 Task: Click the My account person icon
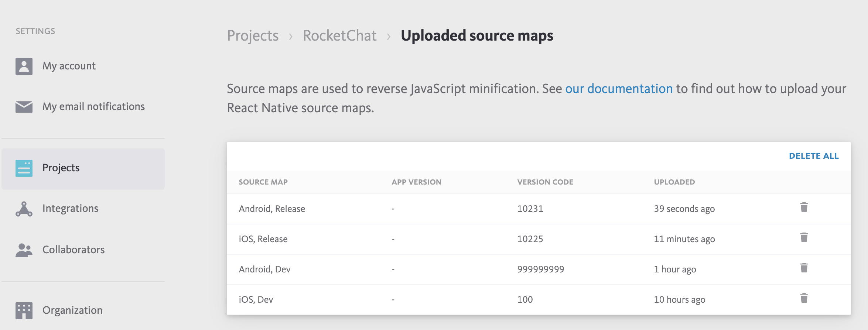pyautogui.click(x=24, y=66)
